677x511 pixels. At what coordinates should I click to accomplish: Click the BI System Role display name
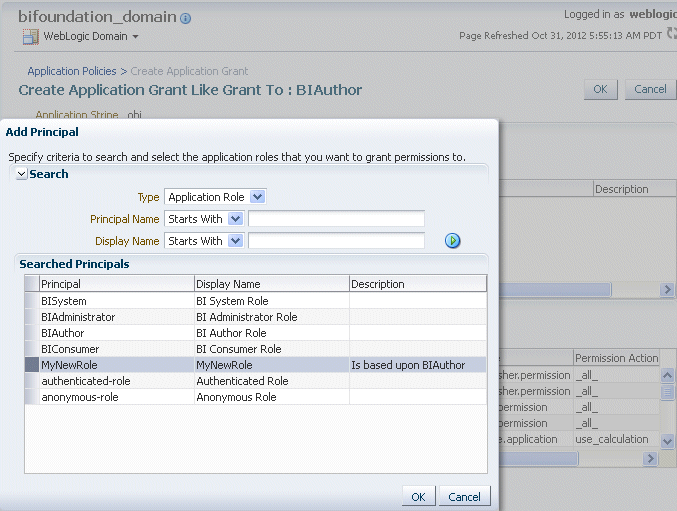click(x=232, y=301)
